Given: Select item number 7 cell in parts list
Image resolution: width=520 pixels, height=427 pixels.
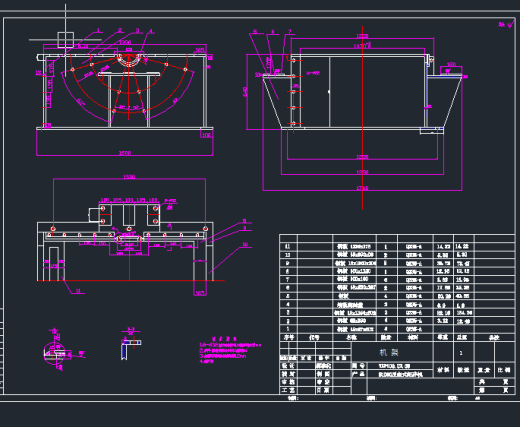Looking at the screenshot, I should (x=288, y=279).
